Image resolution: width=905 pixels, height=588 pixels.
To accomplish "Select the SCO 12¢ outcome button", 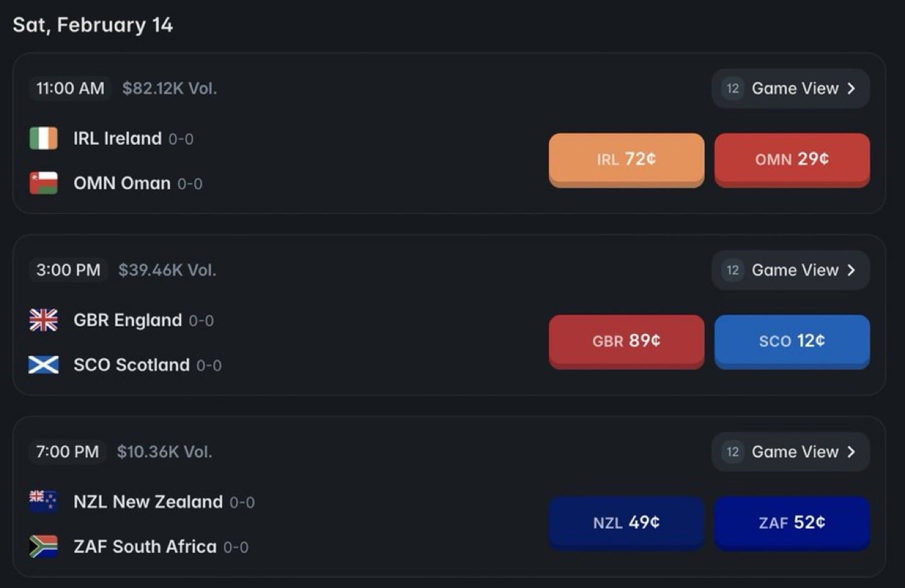I will pos(792,341).
